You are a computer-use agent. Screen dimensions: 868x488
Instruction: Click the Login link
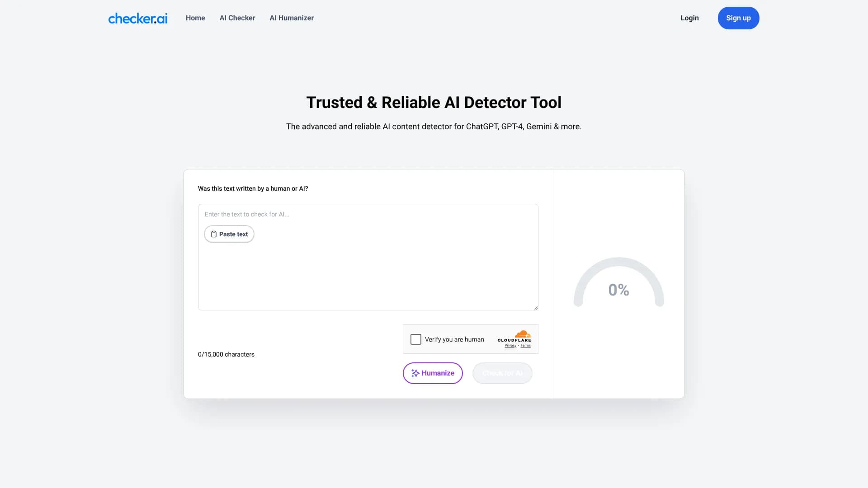click(x=689, y=18)
